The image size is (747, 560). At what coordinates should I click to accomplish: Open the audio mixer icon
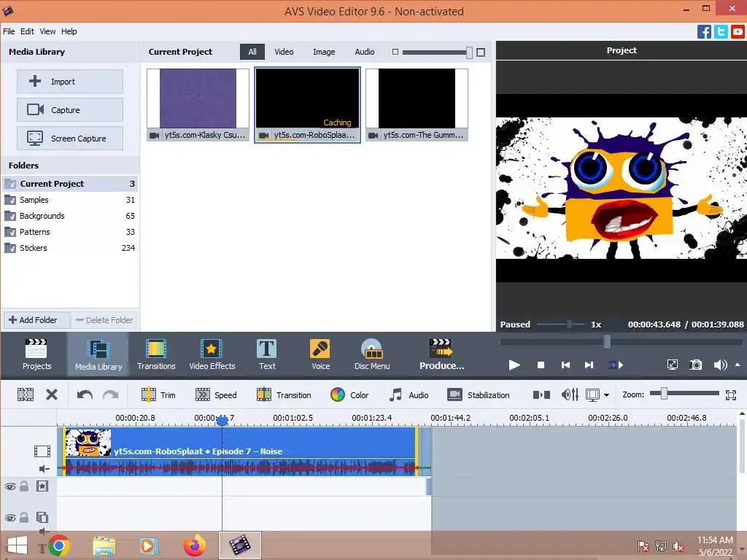coord(570,394)
